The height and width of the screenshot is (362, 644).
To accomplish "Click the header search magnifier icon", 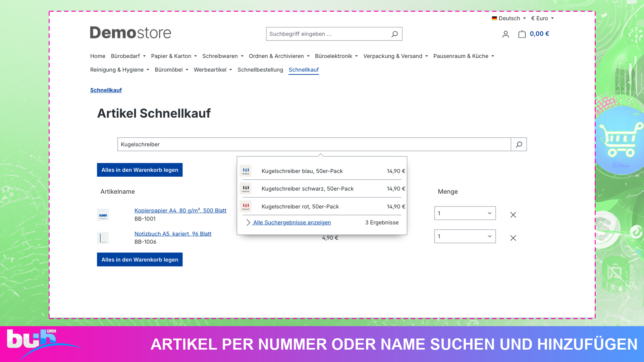I will pos(394,34).
